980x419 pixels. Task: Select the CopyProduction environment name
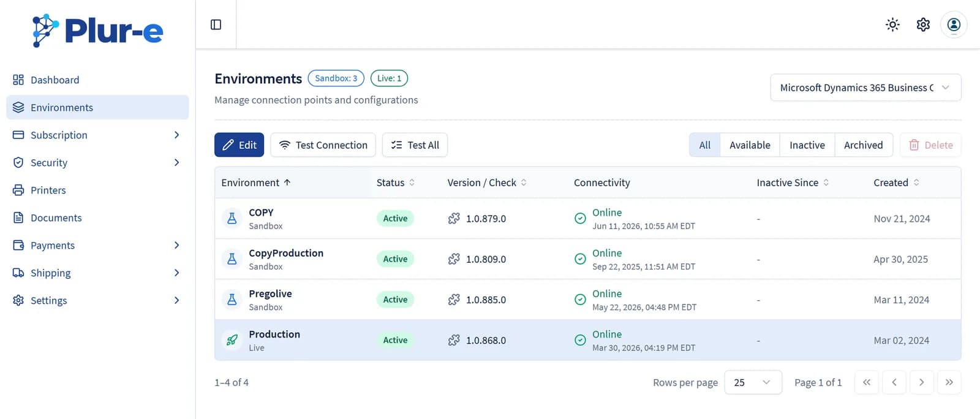286,253
